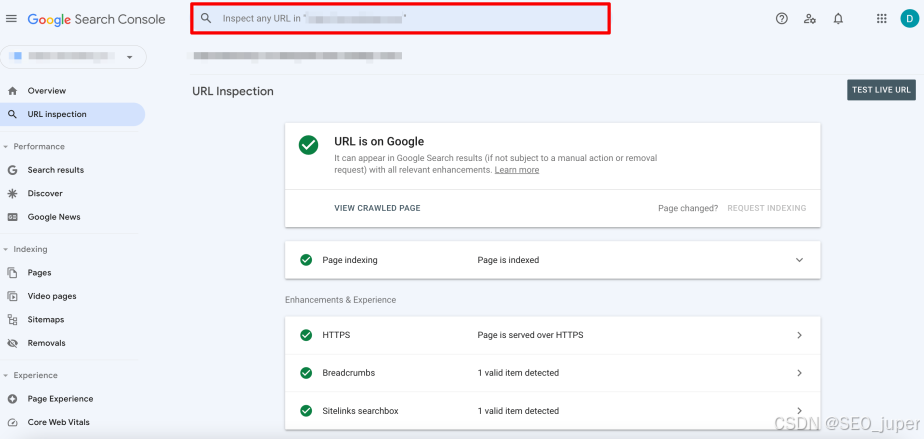Click the Sitelinks searchbox green check icon
Viewport: 924px width, 439px height.
(306, 411)
